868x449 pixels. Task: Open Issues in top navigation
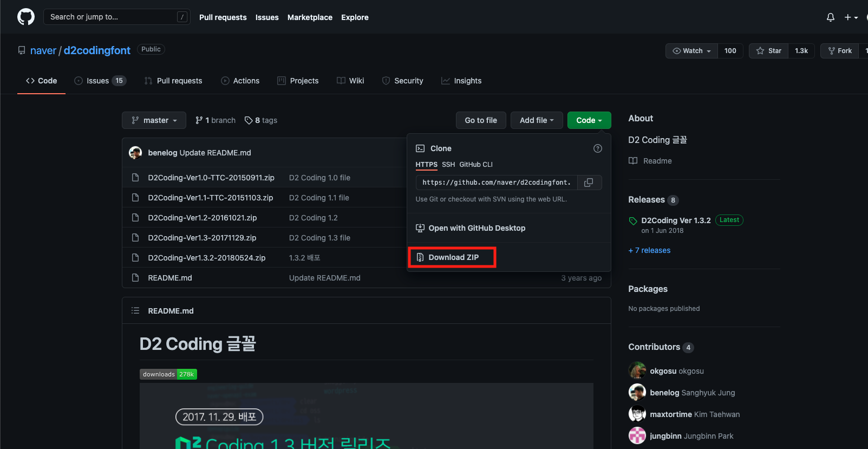coord(267,17)
